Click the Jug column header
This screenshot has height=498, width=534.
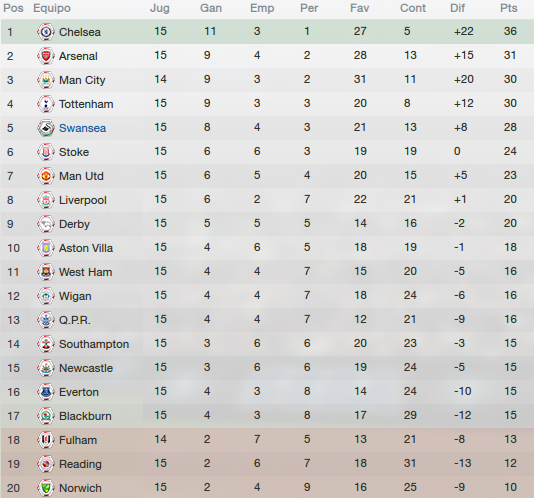160,8
